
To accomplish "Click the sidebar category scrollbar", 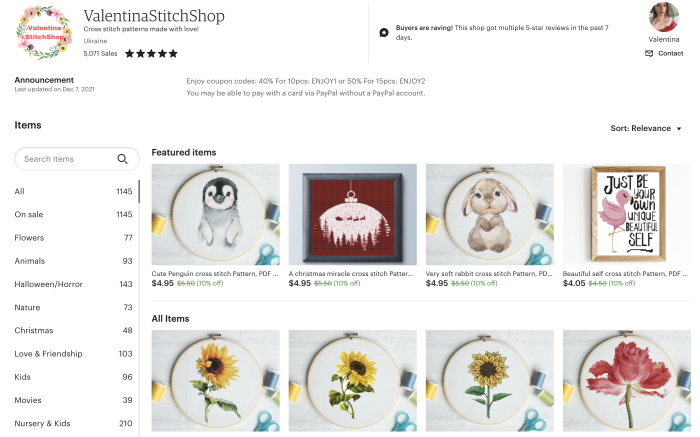I will click(139, 192).
